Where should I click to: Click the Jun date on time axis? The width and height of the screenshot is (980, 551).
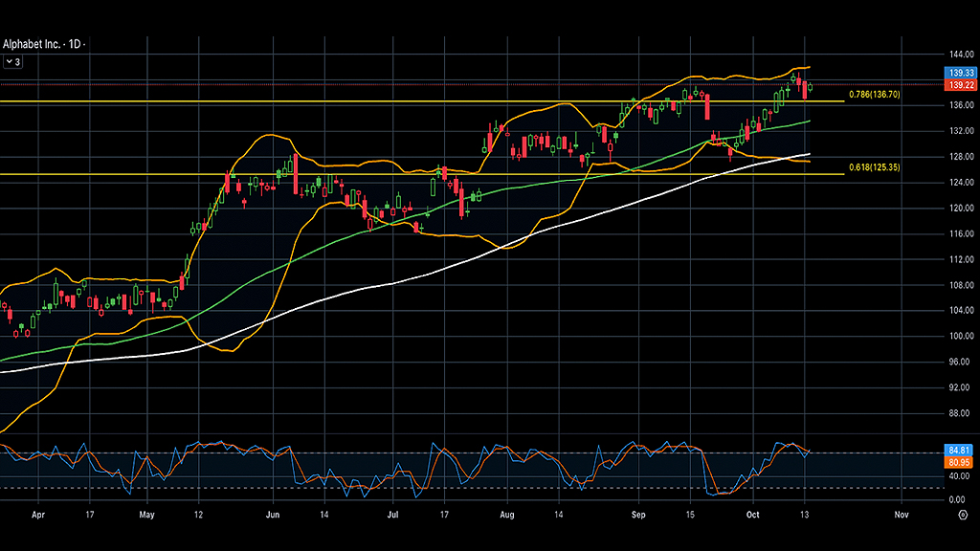coord(273,515)
